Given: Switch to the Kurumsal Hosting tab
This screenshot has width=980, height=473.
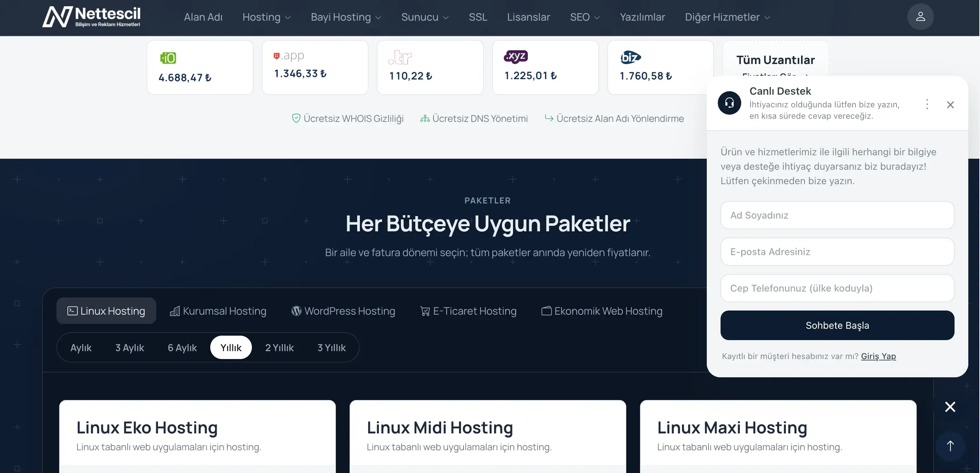Looking at the screenshot, I should pyautogui.click(x=218, y=311).
